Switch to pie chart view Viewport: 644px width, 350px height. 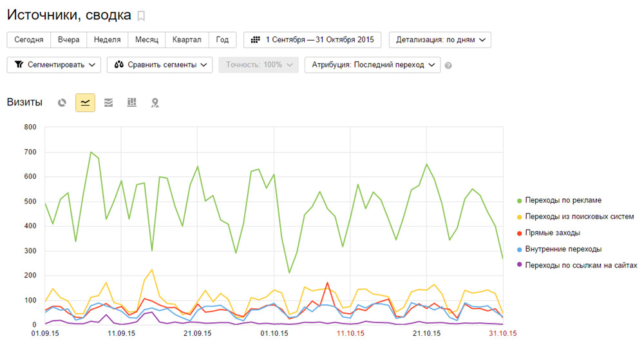(62, 102)
